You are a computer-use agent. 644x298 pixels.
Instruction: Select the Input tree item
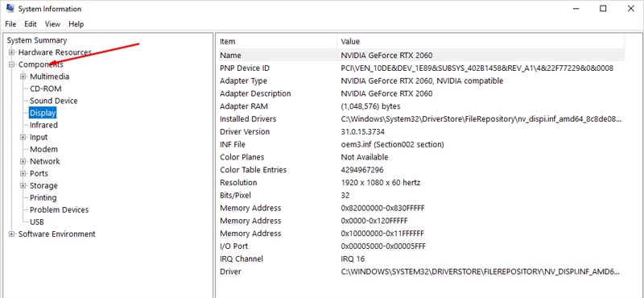(x=39, y=137)
